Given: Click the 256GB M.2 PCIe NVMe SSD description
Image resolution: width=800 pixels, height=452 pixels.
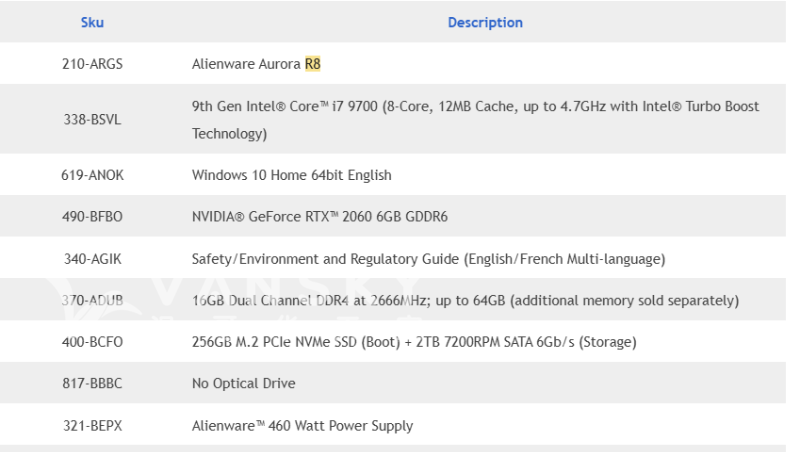Looking at the screenshot, I should (x=414, y=342).
